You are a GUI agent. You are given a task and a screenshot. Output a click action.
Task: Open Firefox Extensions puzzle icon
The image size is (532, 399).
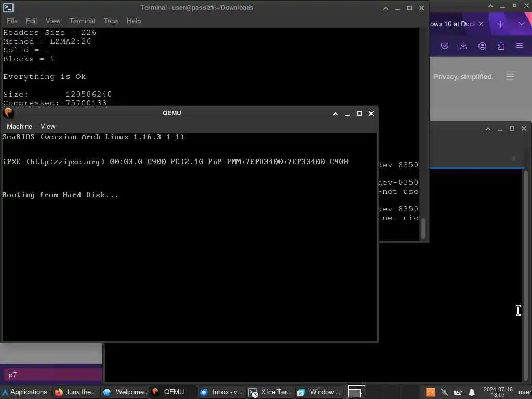501,46
